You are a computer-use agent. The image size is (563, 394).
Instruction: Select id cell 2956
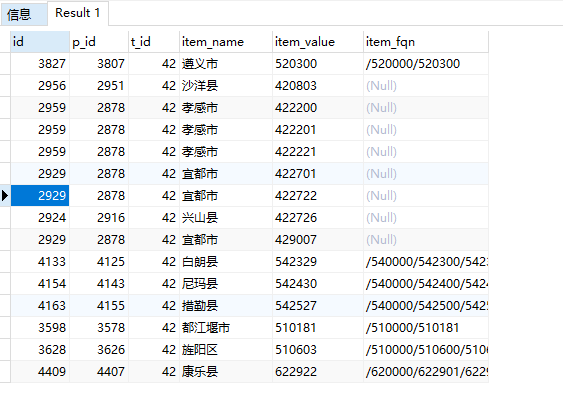[x=40, y=86]
